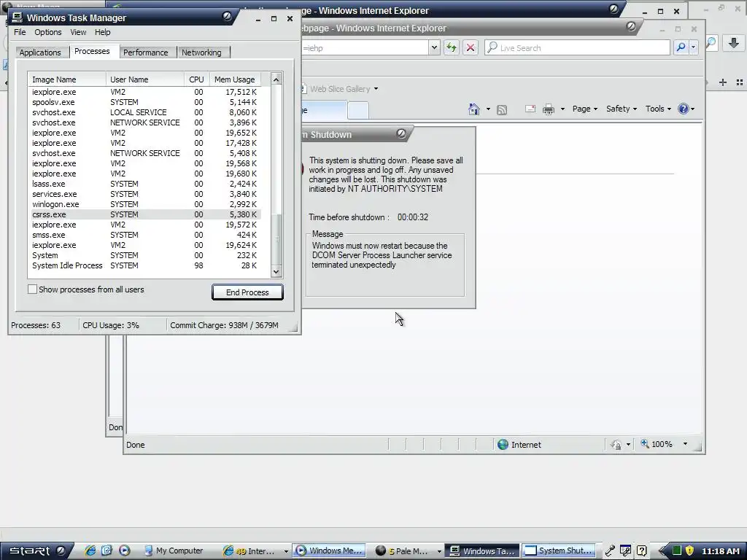Click the pin icon on System Shutdown title bar
This screenshot has width=747, height=560.
pyautogui.click(x=401, y=134)
